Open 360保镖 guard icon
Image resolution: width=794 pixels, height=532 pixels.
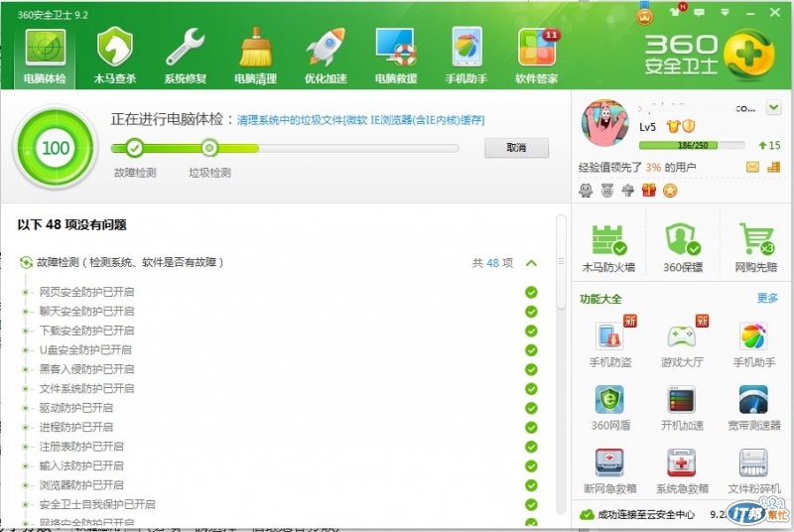coord(683,248)
